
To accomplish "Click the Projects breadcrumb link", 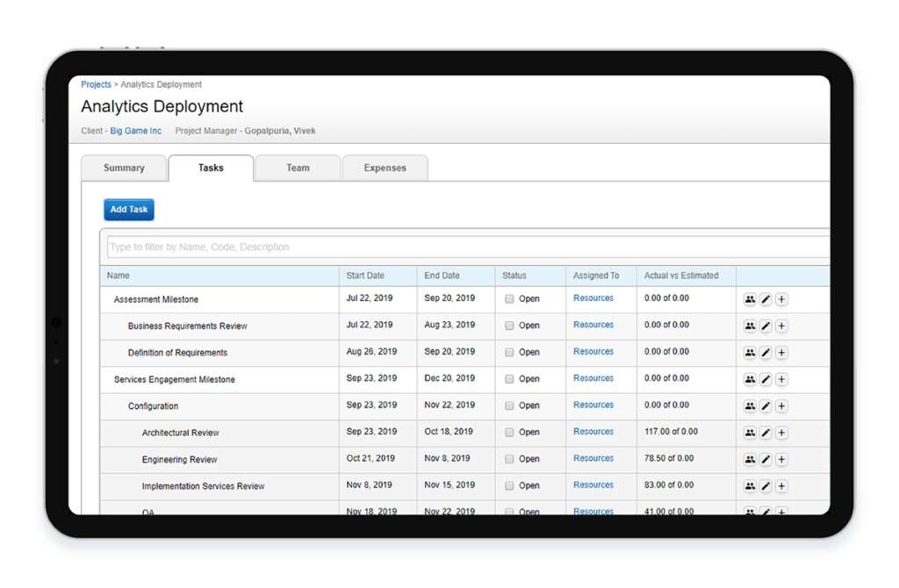I will coord(96,84).
